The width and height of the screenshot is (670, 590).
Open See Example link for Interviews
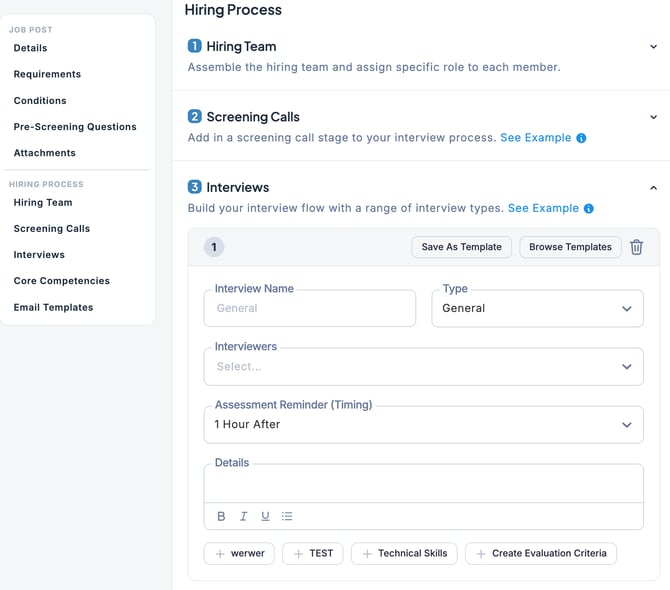[x=543, y=208]
